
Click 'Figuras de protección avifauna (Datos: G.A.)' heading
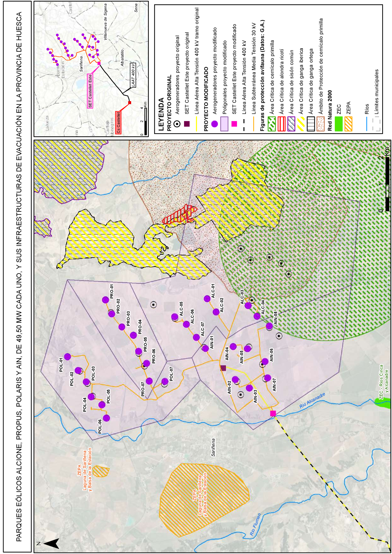coord(262,75)
